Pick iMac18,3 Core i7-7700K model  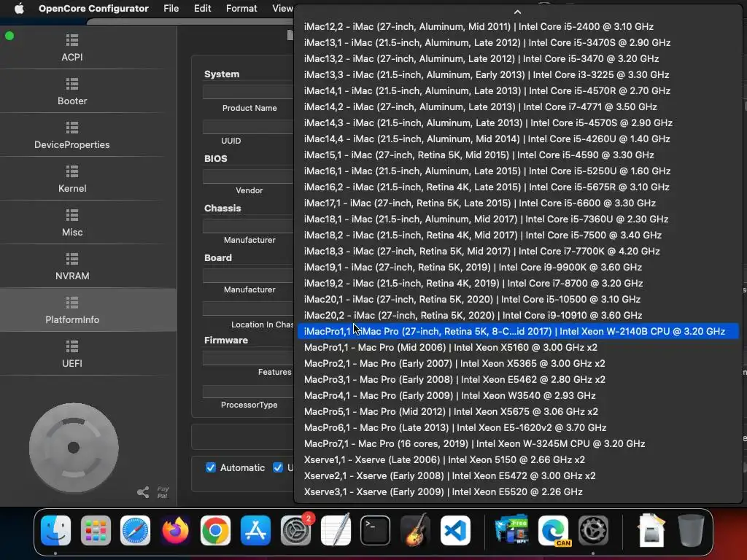pyautogui.click(x=518, y=251)
